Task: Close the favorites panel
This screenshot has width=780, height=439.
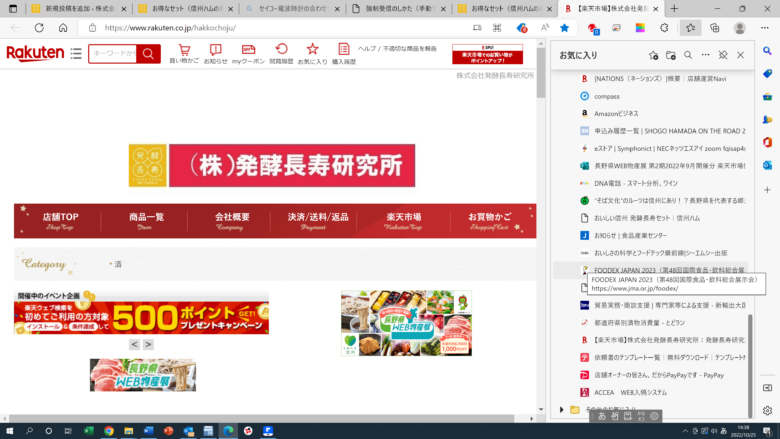Action: 740,55
